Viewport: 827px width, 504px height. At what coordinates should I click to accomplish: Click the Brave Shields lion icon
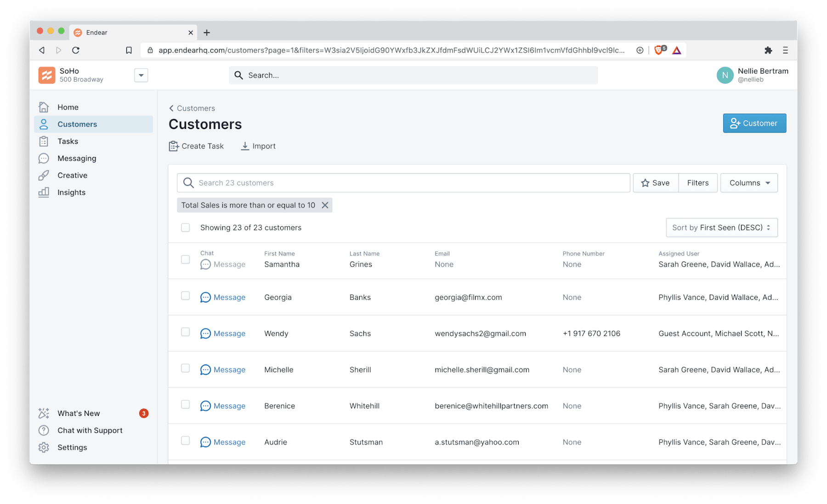pyautogui.click(x=660, y=50)
